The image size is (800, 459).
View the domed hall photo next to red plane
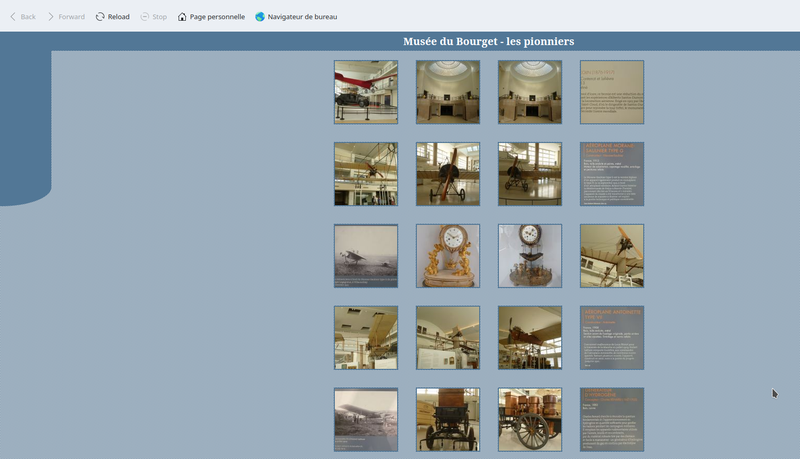click(448, 92)
